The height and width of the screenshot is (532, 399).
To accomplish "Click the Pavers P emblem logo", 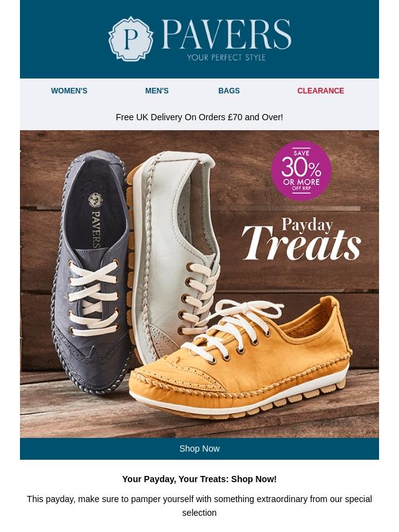I will 131,39.
